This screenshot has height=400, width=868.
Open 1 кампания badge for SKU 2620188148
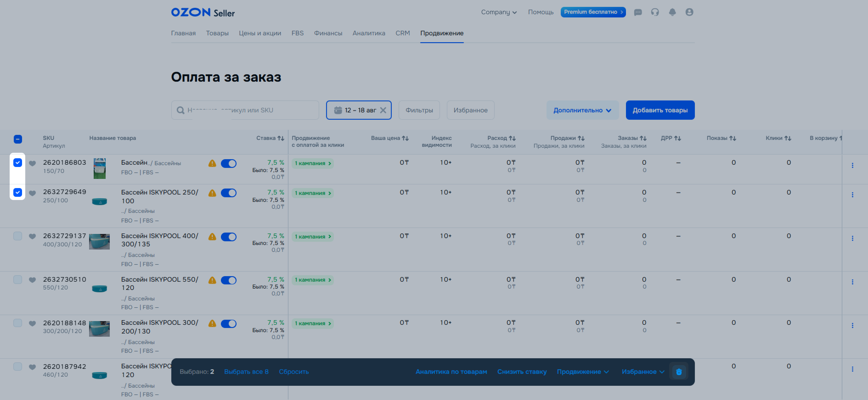pos(313,324)
